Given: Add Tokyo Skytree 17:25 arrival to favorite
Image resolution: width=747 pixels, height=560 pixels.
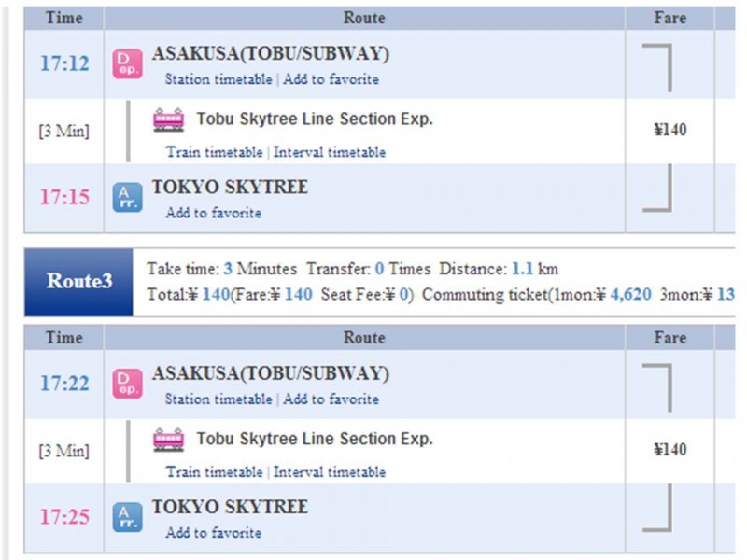Looking at the screenshot, I should 213,533.
